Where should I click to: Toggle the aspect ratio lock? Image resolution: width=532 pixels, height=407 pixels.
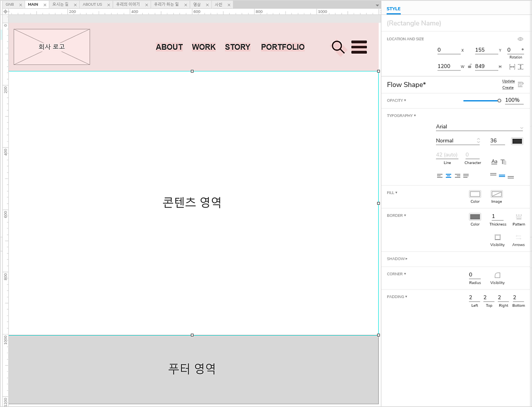point(469,67)
